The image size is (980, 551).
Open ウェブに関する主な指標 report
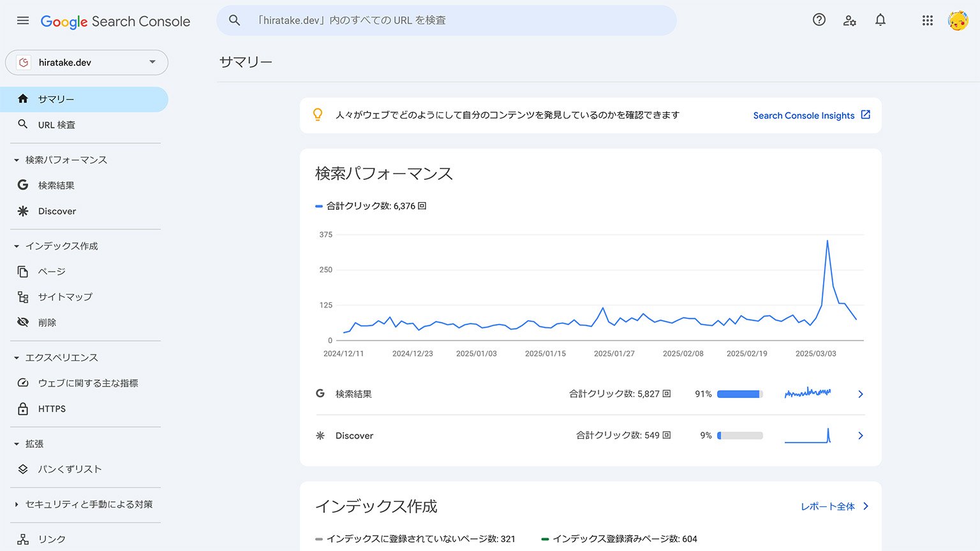click(84, 383)
